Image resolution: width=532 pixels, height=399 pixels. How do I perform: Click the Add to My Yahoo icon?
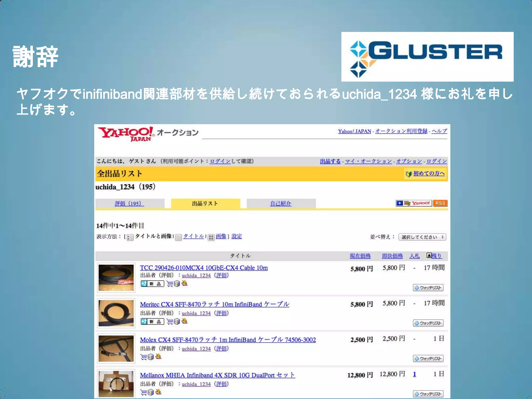point(414,203)
